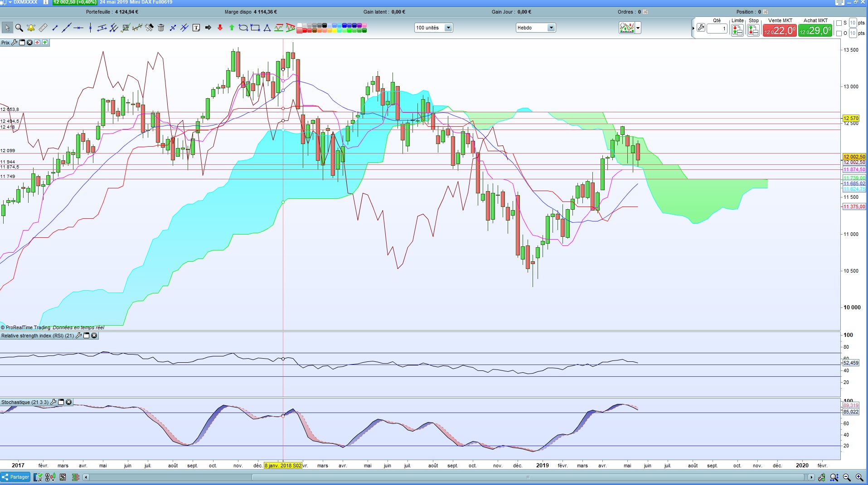Image resolution: width=868 pixels, height=485 pixels.
Task: Click the Qté quantity input field
Action: 717,29
